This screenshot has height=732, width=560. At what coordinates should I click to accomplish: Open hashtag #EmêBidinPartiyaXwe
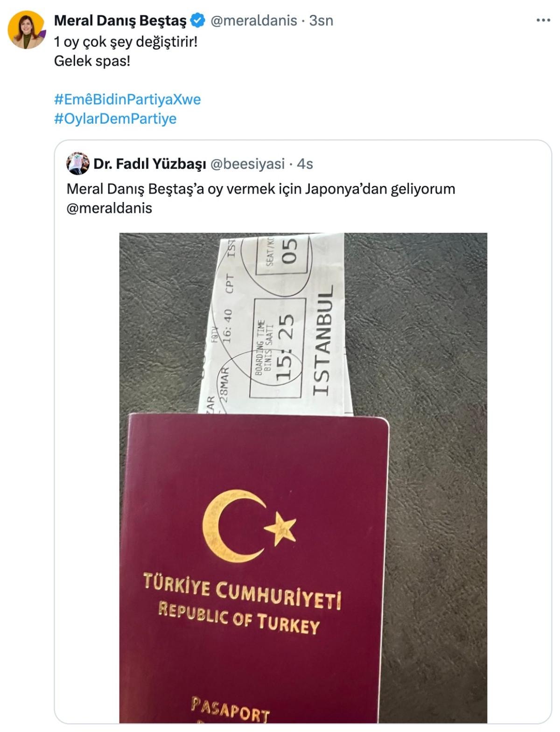[127, 99]
